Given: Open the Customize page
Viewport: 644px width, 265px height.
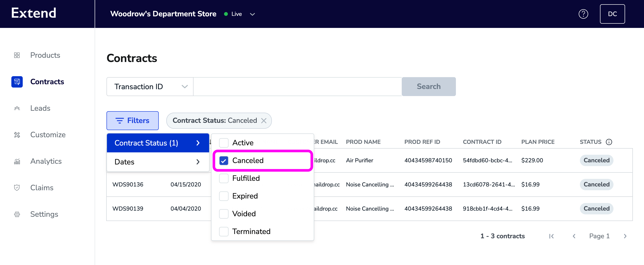Looking at the screenshot, I should 48,135.
